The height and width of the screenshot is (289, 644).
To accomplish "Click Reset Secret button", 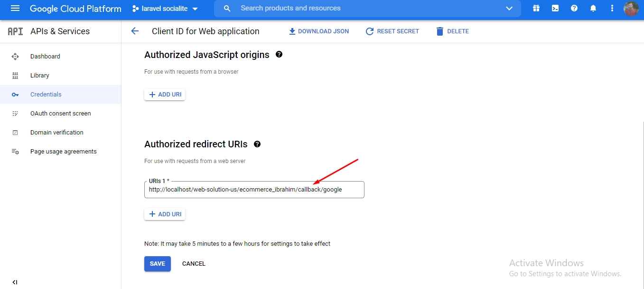I will tap(392, 31).
